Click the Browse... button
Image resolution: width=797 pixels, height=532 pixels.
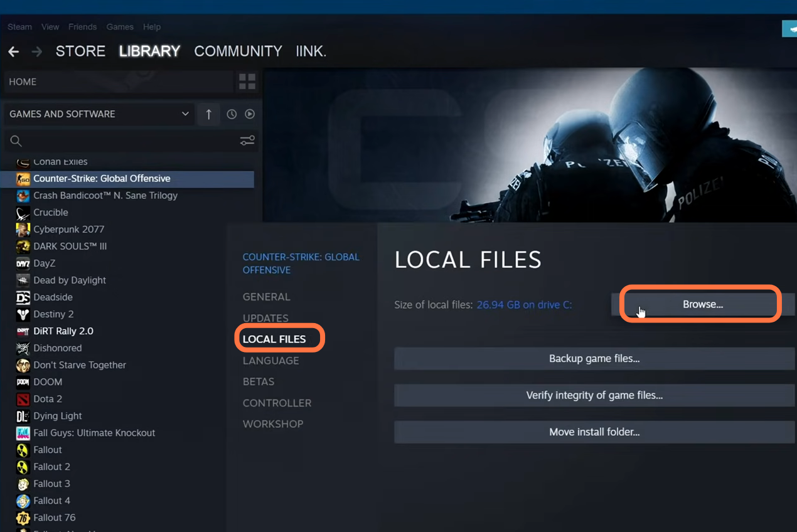point(703,304)
